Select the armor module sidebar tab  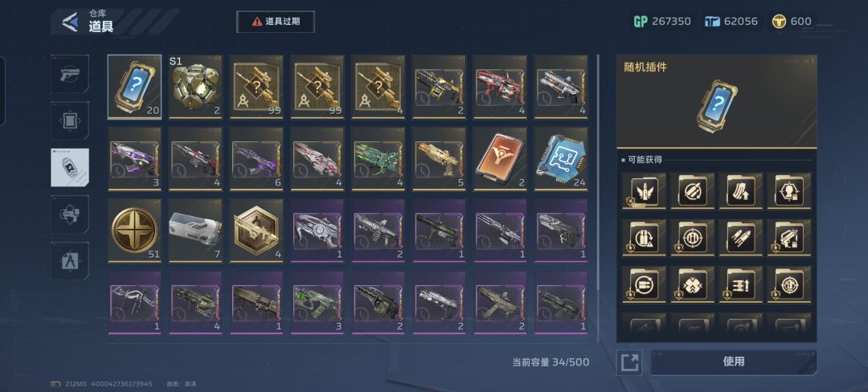[70, 120]
